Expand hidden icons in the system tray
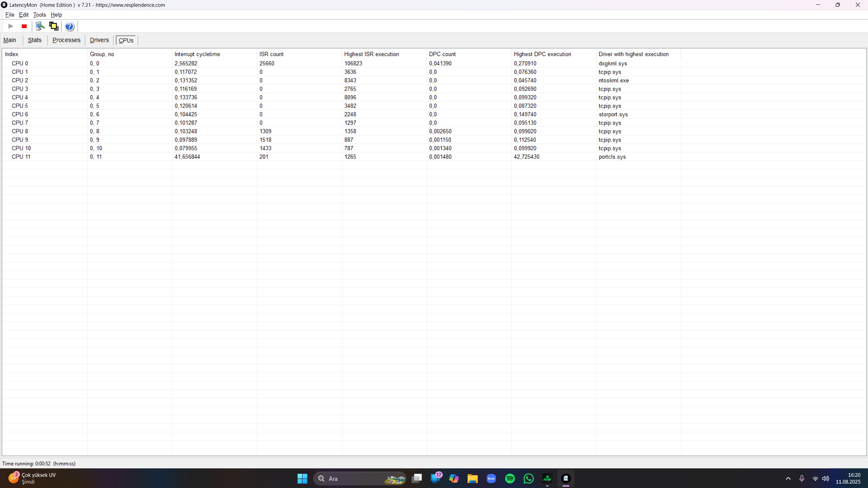The image size is (868, 488). point(788,478)
